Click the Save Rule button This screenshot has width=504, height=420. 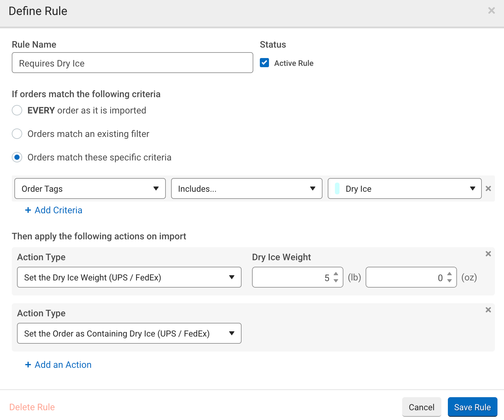click(x=472, y=407)
